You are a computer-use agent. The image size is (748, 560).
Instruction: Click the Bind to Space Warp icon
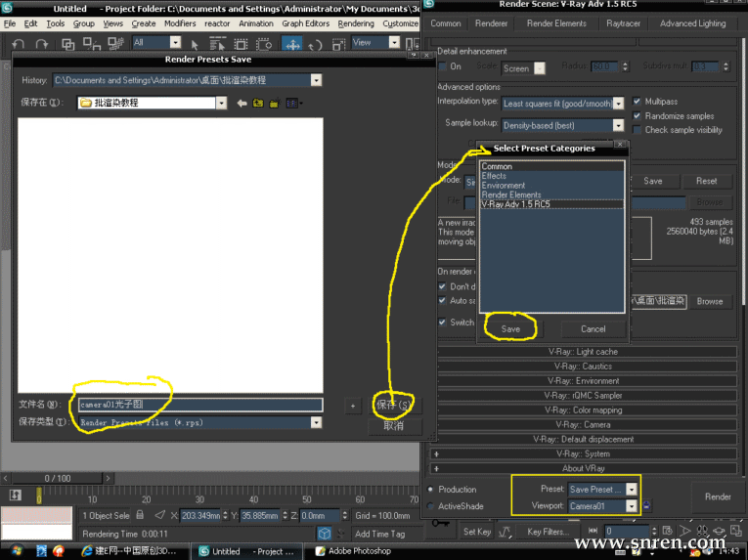(x=116, y=44)
